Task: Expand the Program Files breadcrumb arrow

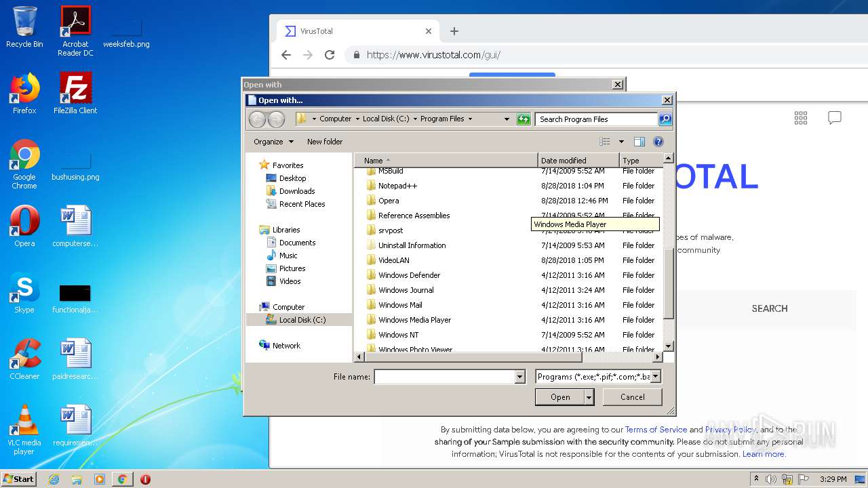Action: point(469,119)
